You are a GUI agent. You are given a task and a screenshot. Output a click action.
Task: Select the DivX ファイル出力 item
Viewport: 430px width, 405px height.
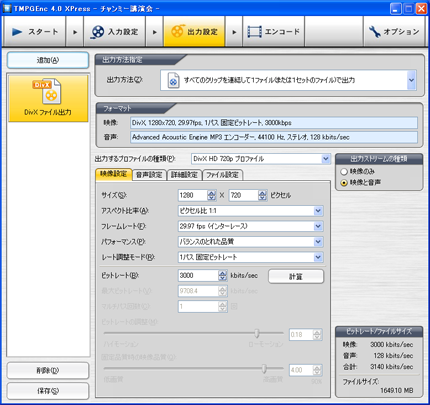tap(48, 98)
